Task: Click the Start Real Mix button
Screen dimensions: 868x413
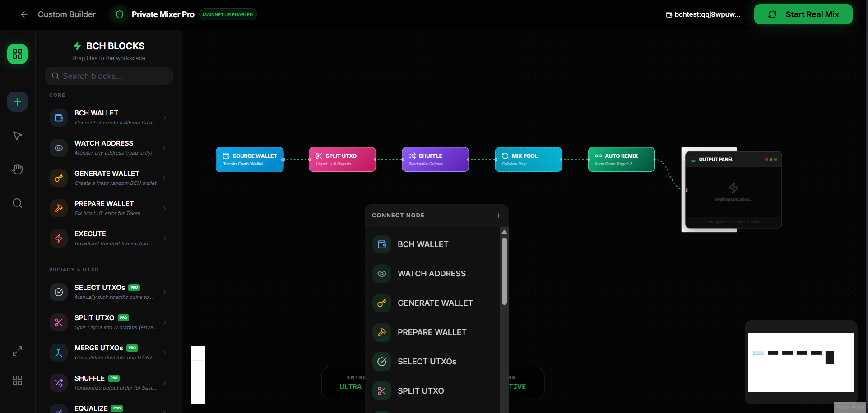Action: click(x=803, y=14)
